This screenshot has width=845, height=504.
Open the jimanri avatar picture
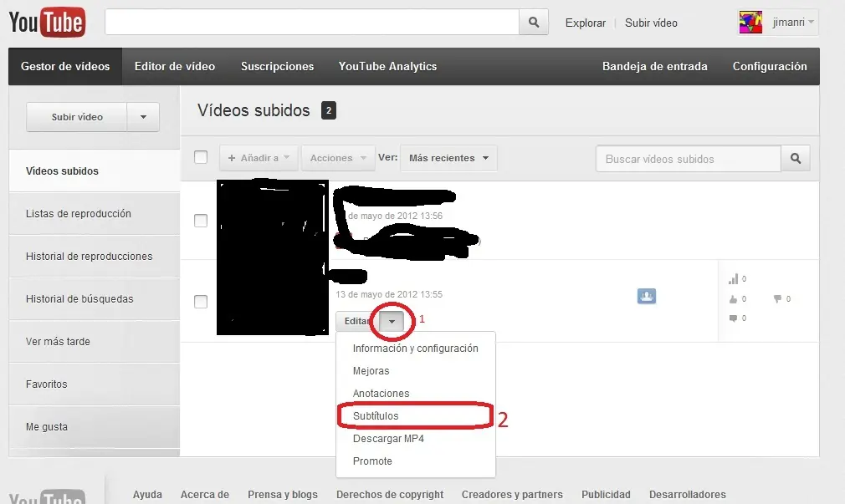click(750, 22)
